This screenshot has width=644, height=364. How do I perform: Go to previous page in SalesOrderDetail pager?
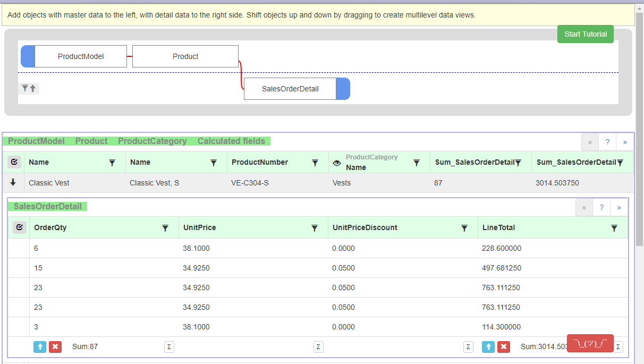pos(584,207)
